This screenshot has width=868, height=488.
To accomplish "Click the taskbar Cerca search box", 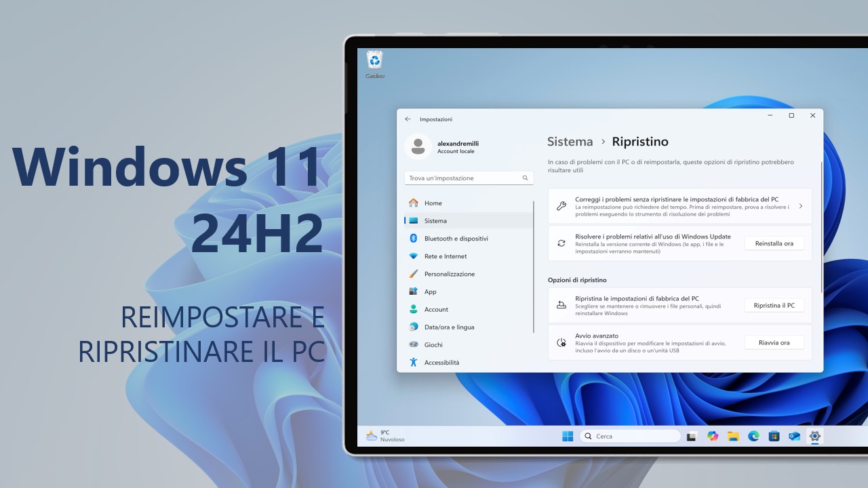I will pyautogui.click(x=630, y=436).
